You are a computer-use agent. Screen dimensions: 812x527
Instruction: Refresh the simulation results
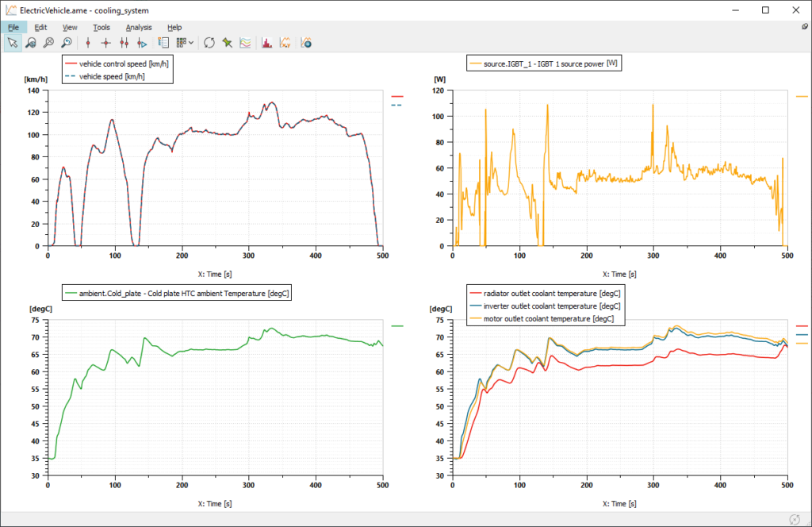point(209,42)
